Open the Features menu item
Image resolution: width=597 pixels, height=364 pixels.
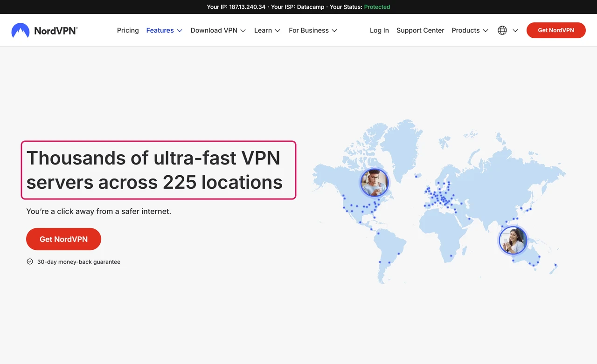(x=160, y=30)
